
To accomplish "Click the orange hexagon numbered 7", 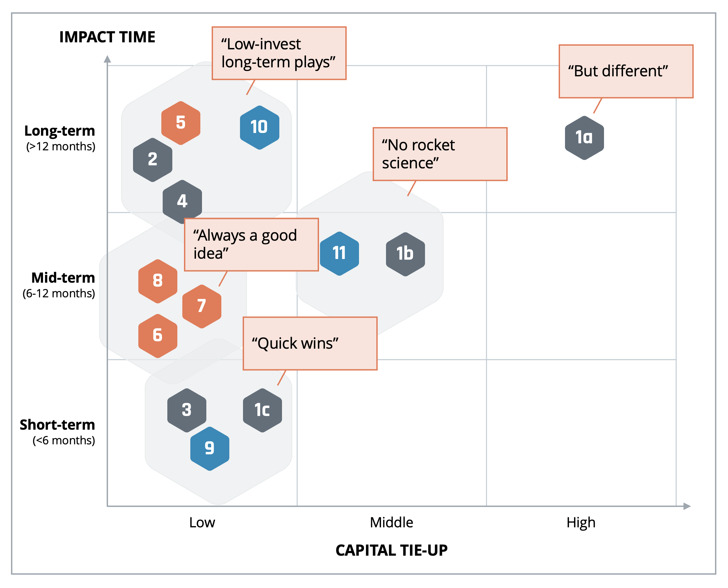I will click(x=202, y=307).
